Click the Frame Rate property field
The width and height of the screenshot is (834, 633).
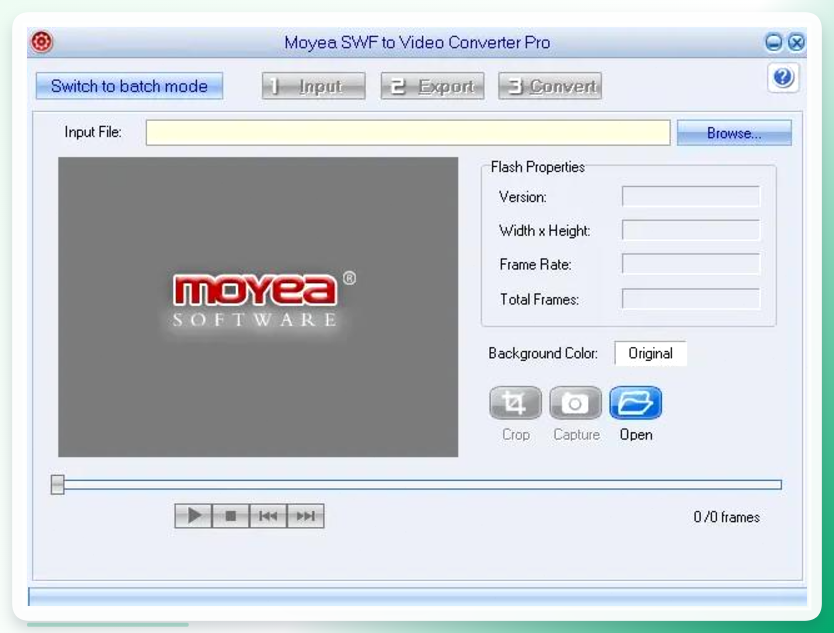coord(691,264)
